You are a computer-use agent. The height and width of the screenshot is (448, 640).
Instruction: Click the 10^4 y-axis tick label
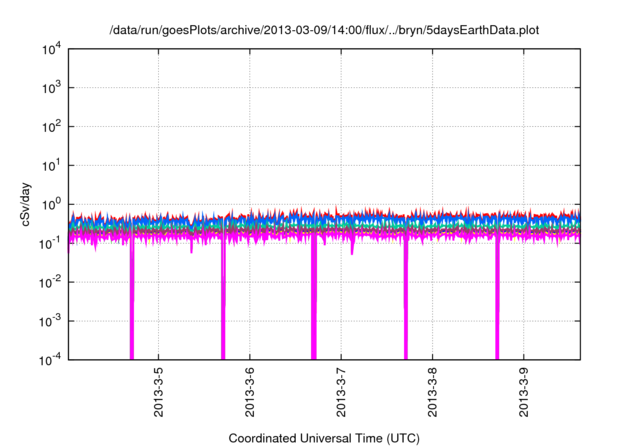click(x=51, y=49)
